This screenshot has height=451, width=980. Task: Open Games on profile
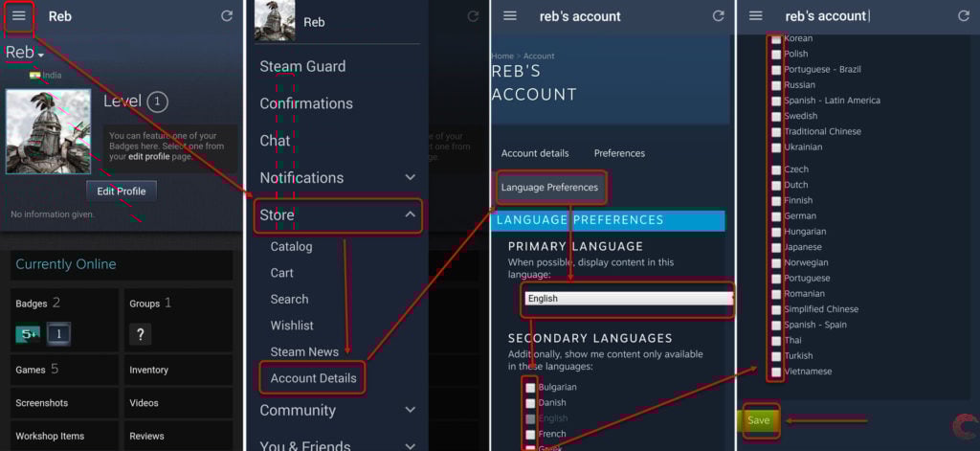pos(31,370)
